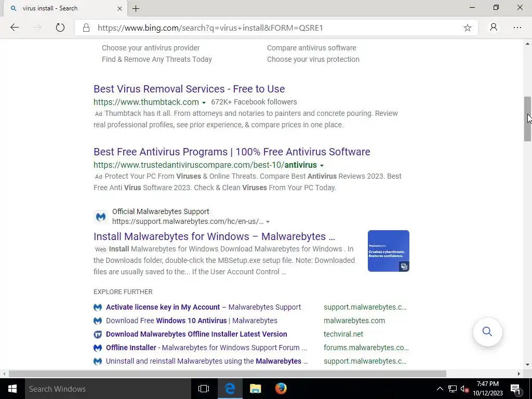Click the taskbar clock showing 7:47 PM
Viewport: 532px width, 399px height.
[487, 389]
